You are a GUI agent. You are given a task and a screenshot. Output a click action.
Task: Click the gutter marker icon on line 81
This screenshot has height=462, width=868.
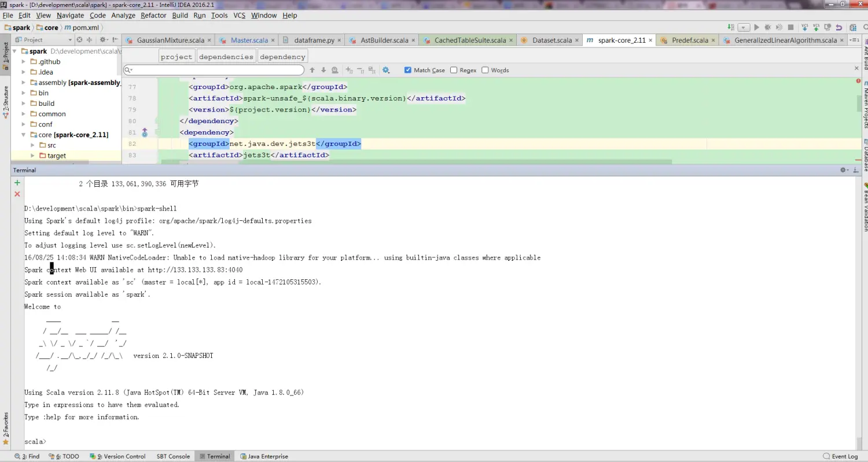click(145, 132)
